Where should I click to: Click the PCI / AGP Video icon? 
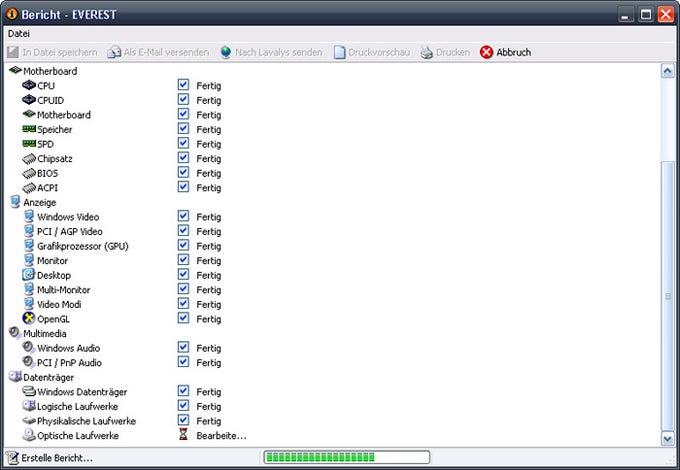[x=29, y=231]
